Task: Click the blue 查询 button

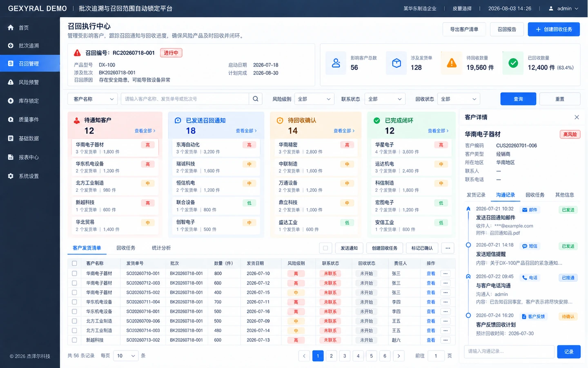Action: coord(518,99)
